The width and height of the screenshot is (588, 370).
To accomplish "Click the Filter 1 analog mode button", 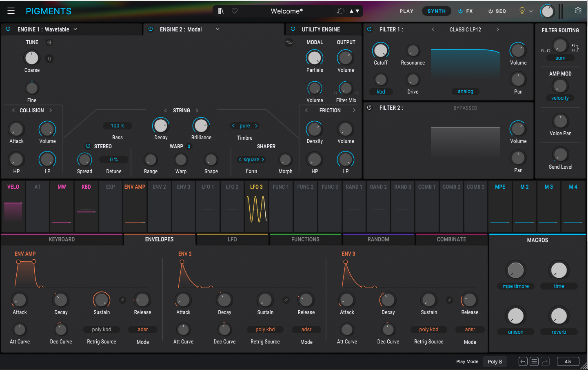I will (466, 91).
